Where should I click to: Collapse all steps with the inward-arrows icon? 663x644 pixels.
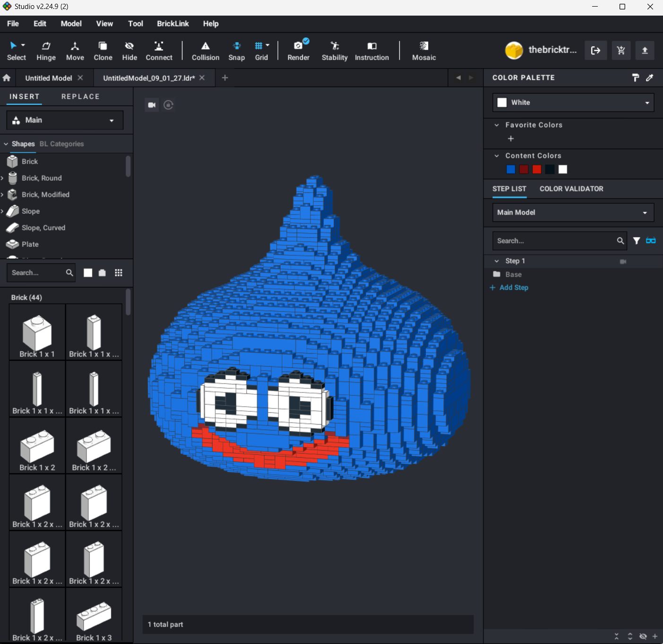click(616, 636)
